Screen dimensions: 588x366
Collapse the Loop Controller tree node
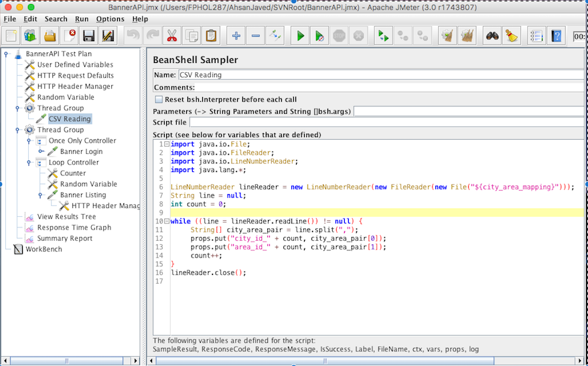[x=29, y=163]
